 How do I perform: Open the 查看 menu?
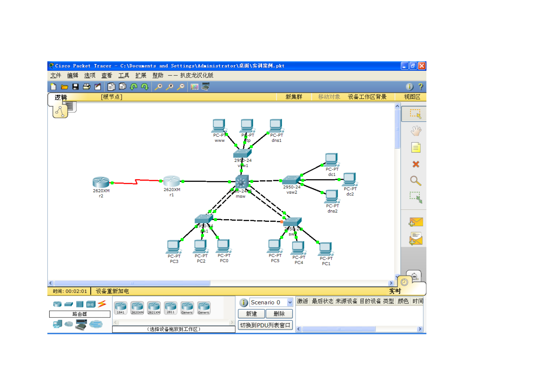[x=107, y=75]
